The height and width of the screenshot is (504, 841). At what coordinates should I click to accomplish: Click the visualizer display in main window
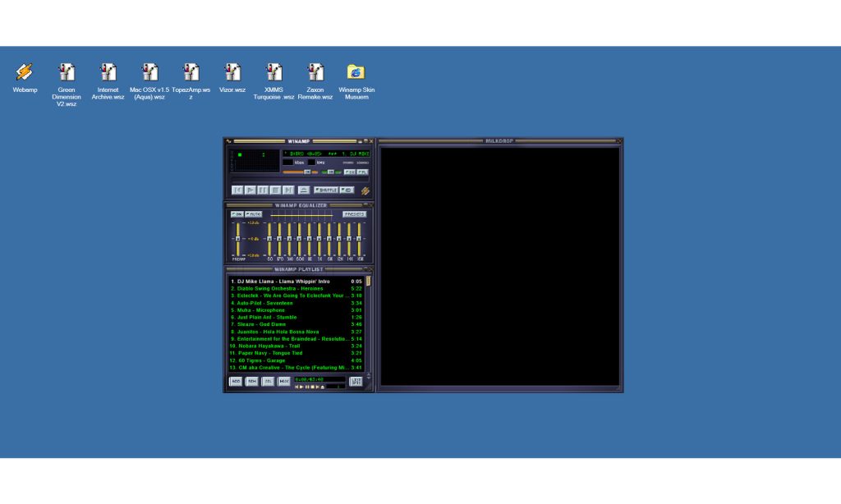click(x=255, y=160)
